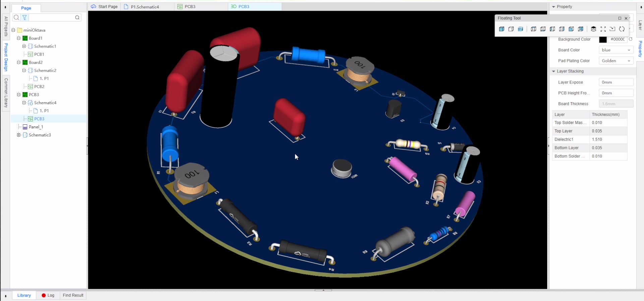Expand the Schematic3 tree node

click(x=19, y=135)
